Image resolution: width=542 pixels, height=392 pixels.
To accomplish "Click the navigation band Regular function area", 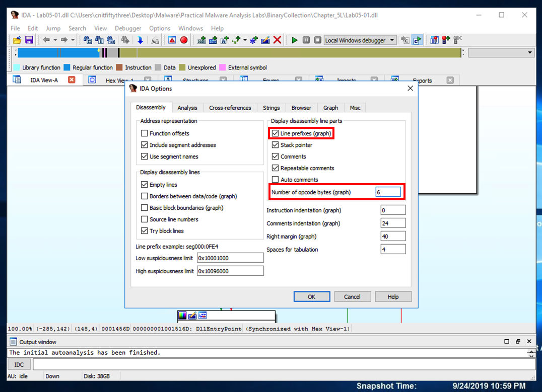I will coord(58,53).
